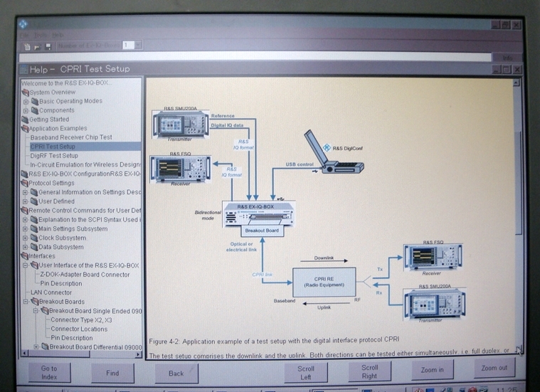Click the R&S application logo icon

click(x=23, y=24)
